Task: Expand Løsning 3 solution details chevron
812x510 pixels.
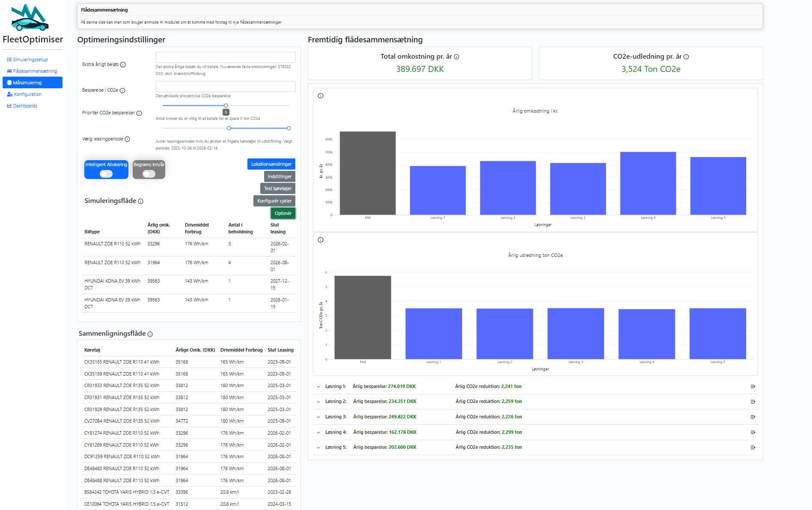Action: [x=318, y=417]
